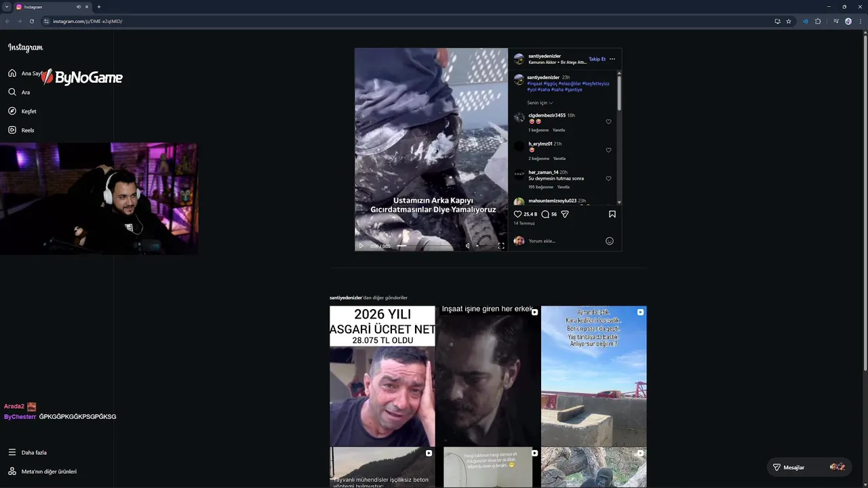Click the Instagram logo in sidebar
This screenshot has height=488, width=868.
[x=26, y=47]
